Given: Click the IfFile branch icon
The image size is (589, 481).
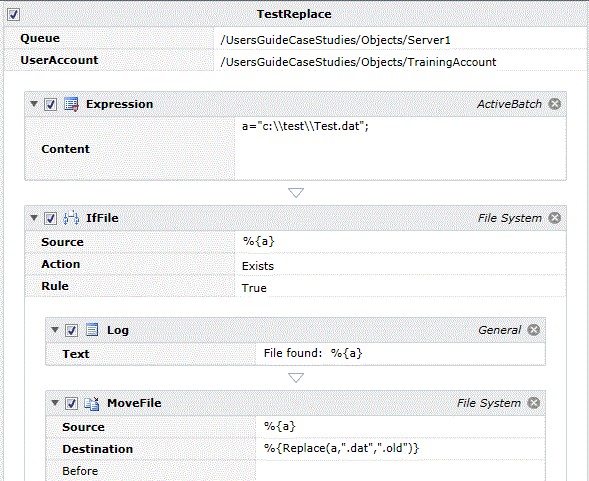Looking at the screenshot, I should coord(71,218).
